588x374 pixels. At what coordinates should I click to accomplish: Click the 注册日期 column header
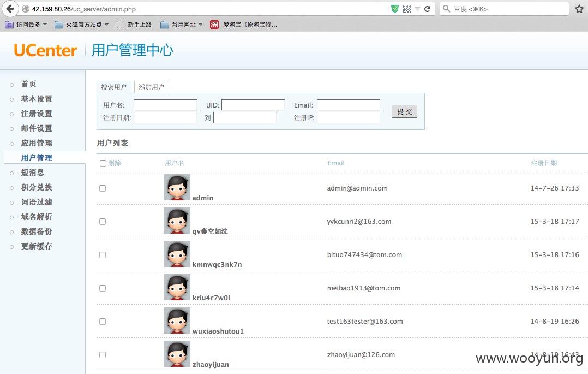click(x=544, y=163)
